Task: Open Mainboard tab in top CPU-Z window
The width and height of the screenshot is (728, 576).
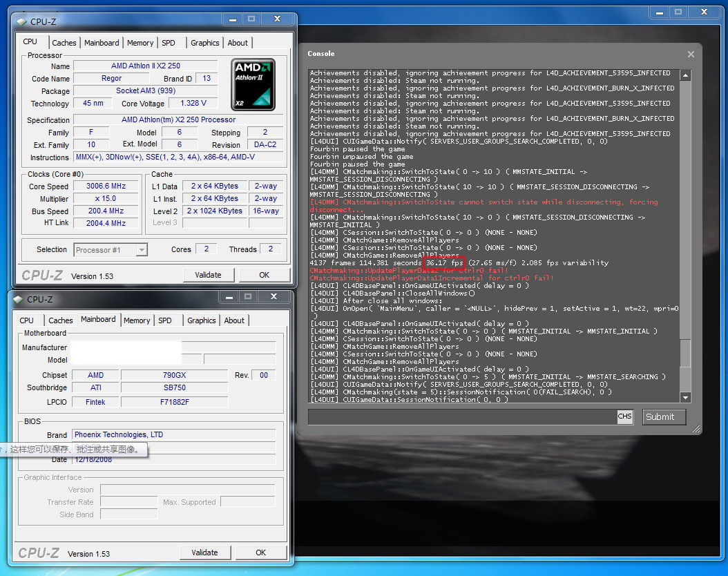Action: click(102, 43)
